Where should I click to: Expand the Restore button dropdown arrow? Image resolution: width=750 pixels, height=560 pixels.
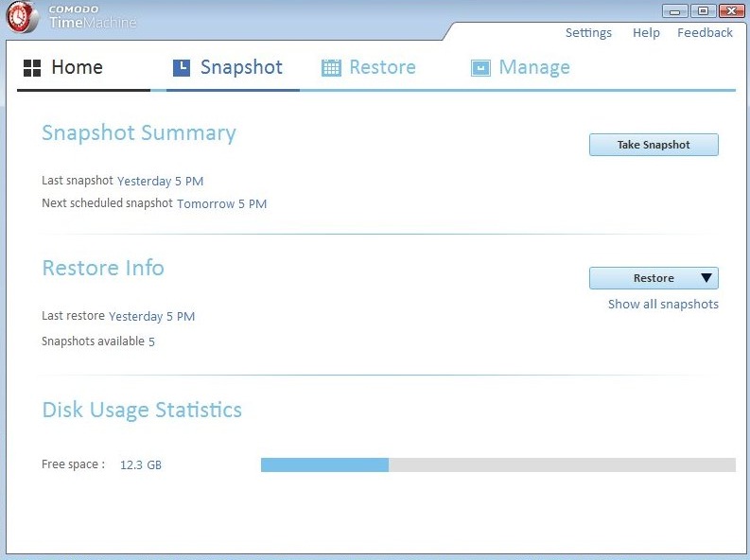click(706, 277)
